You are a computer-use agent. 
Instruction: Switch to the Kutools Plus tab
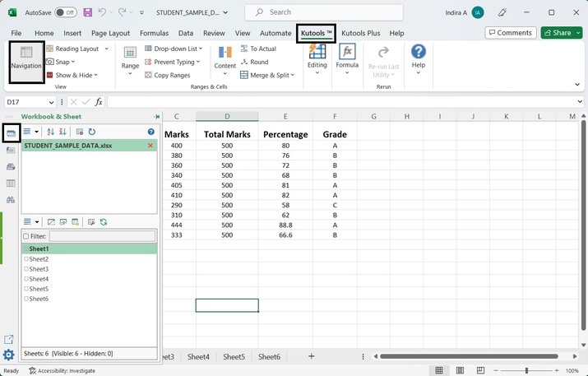click(362, 33)
